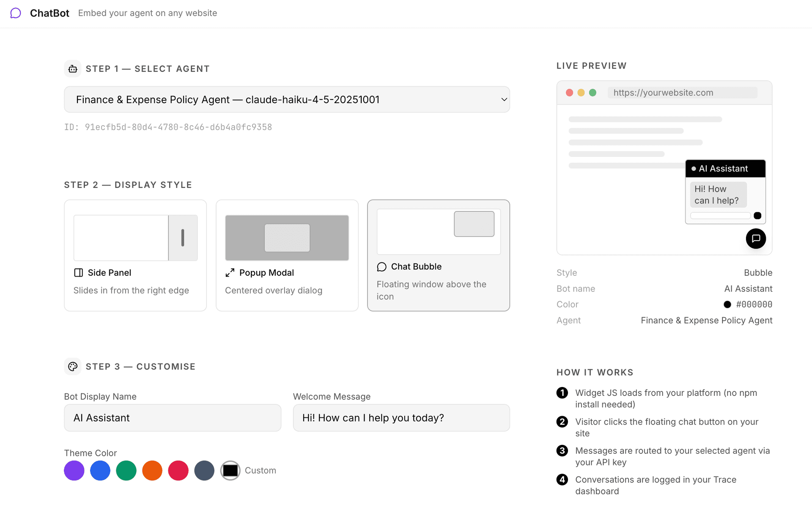Click the 'AI Assistant' bot name value

[x=748, y=289]
